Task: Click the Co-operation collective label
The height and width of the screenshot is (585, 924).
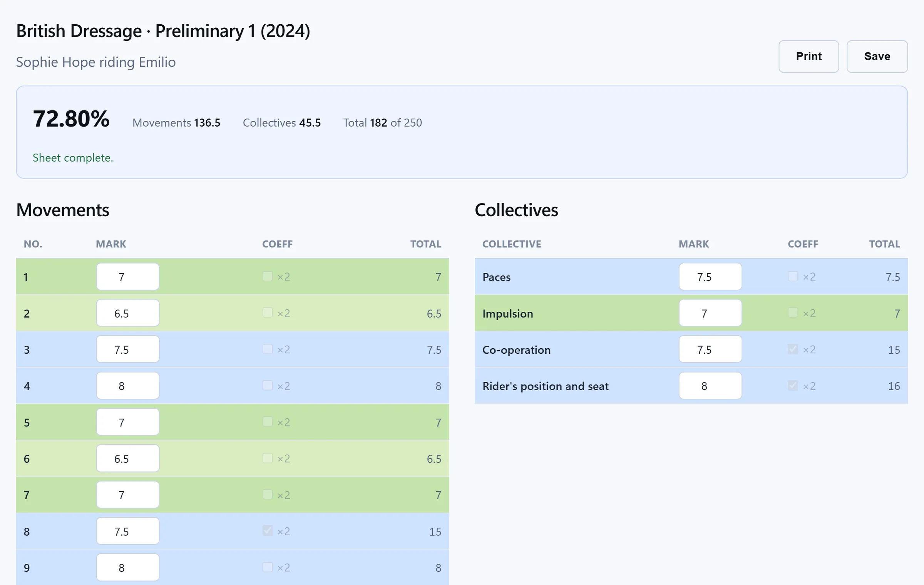Action: pyautogui.click(x=517, y=350)
